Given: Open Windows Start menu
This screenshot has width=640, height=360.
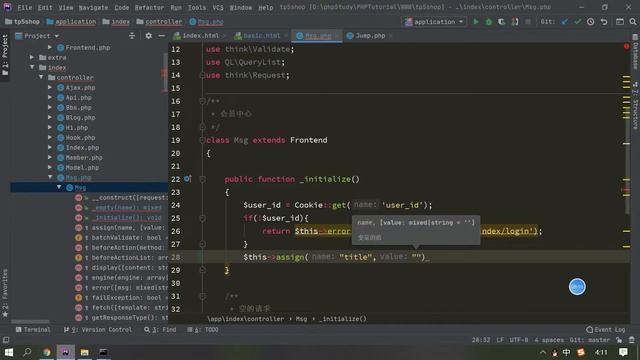Looking at the screenshot, I should tap(8, 352).
